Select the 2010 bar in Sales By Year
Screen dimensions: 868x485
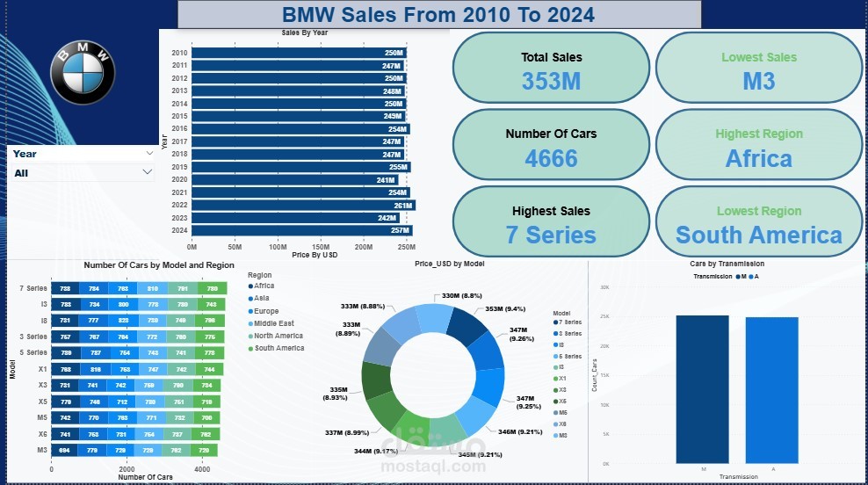299,53
